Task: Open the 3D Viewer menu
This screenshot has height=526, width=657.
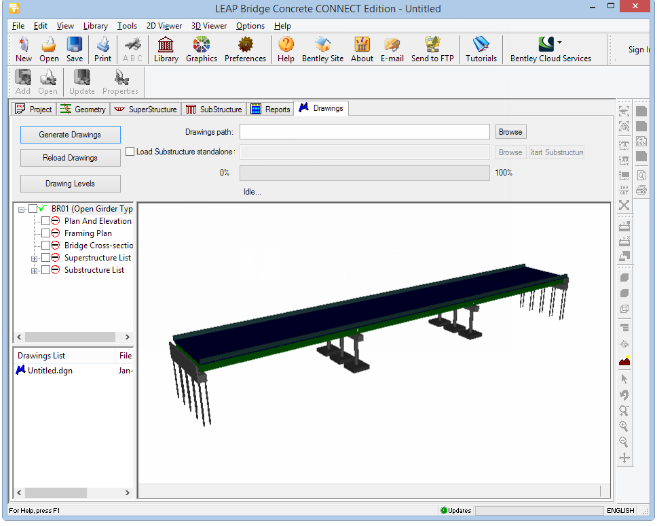Action: pos(209,26)
